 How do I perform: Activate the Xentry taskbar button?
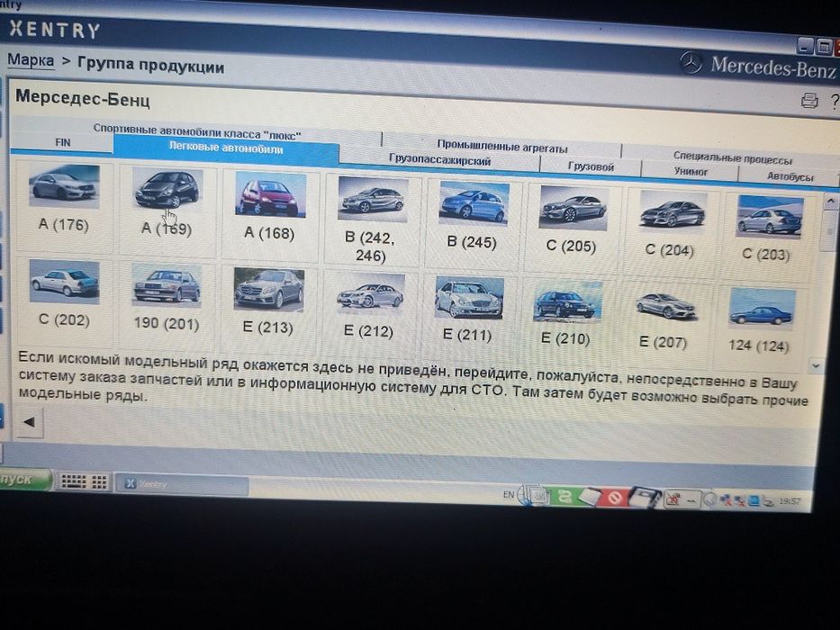pos(182,484)
